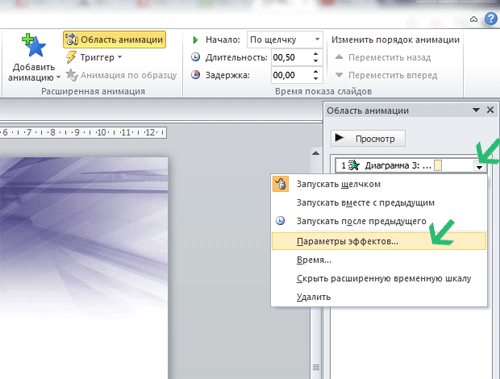
Task: Increase Длительность with up stepper
Action: coord(316,54)
